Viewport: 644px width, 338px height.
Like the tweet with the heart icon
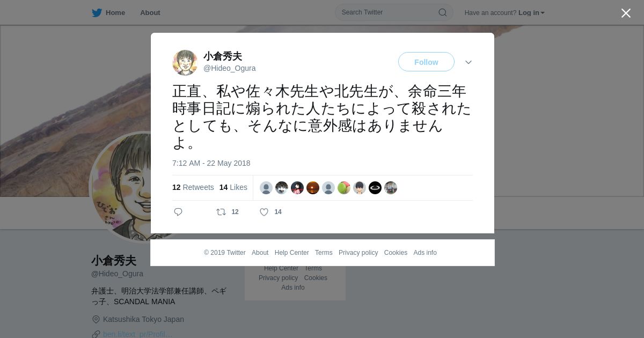click(264, 212)
